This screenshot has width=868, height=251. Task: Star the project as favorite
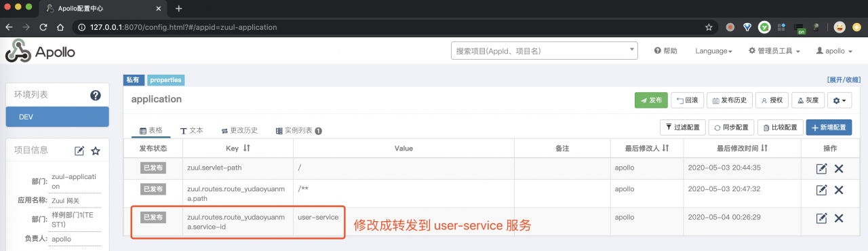click(96, 151)
